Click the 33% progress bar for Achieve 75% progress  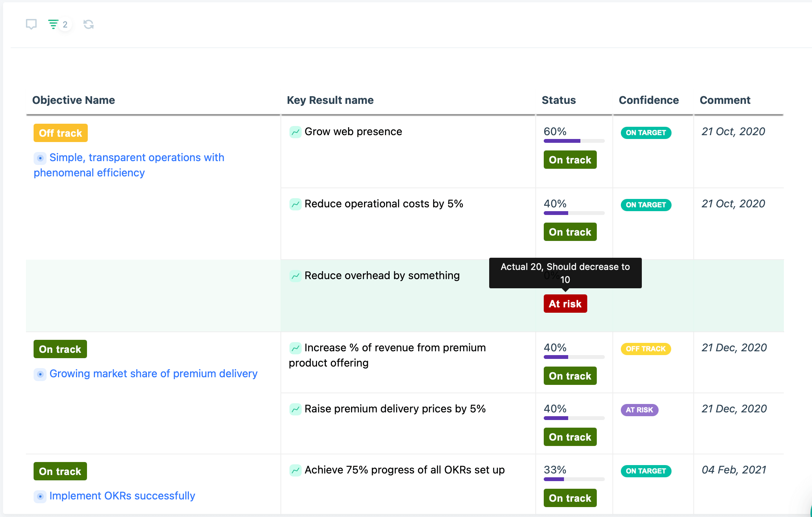coord(574,479)
